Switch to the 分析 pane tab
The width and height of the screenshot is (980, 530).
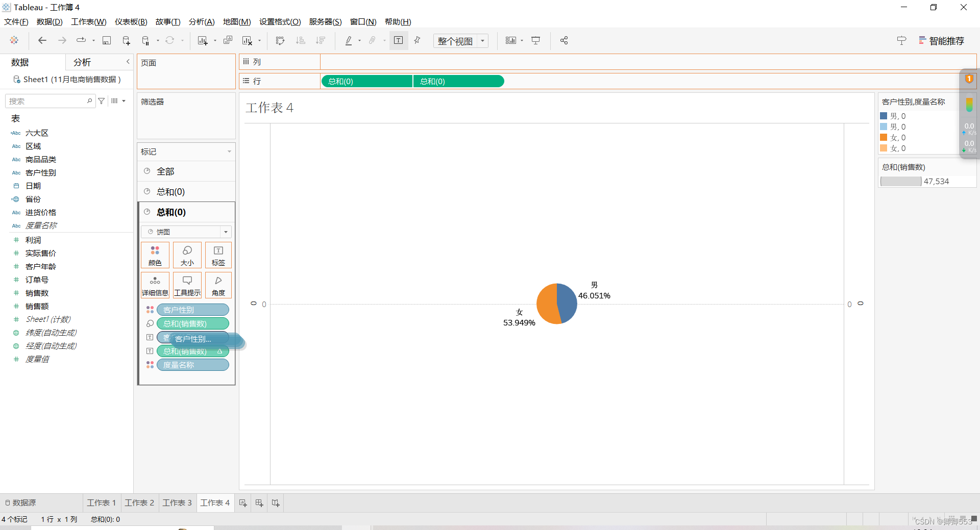pyautogui.click(x=82, y=62)
